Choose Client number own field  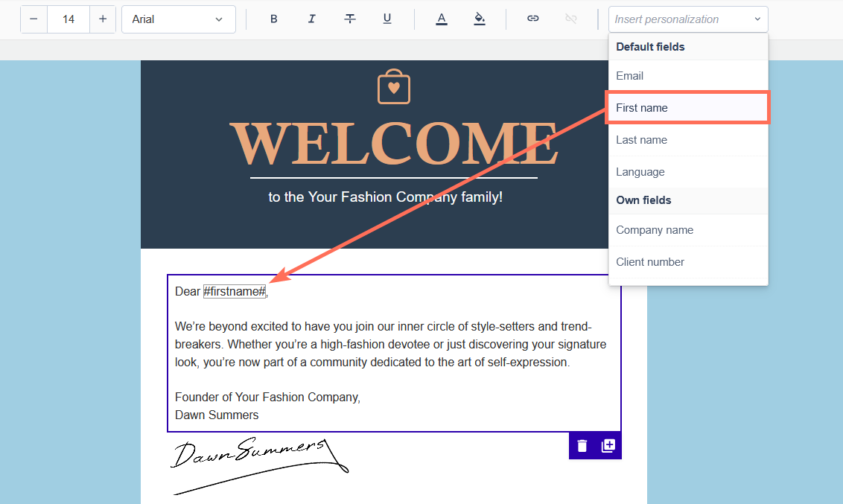point(688,261)
